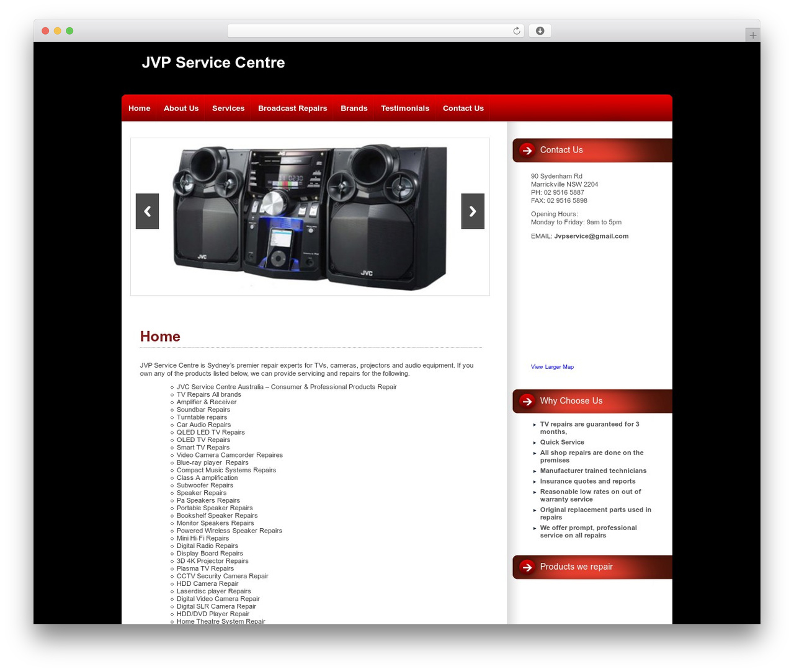
Task: Click the arrow icon beside Products we repair
Action: (527, 567)
